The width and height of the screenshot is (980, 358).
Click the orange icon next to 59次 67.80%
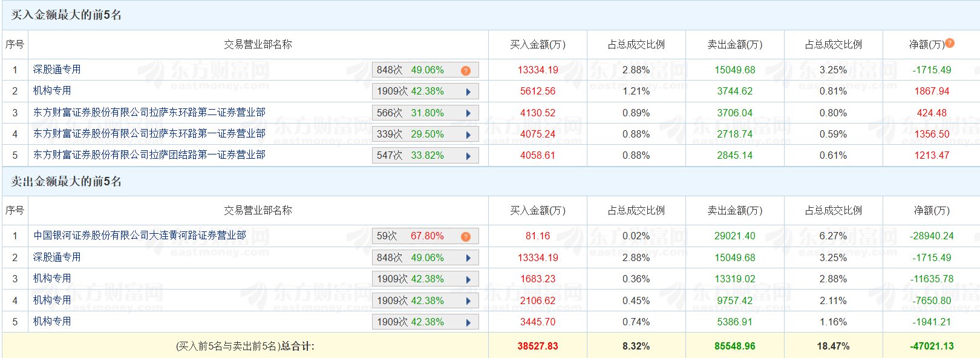[x=465, y=237]
